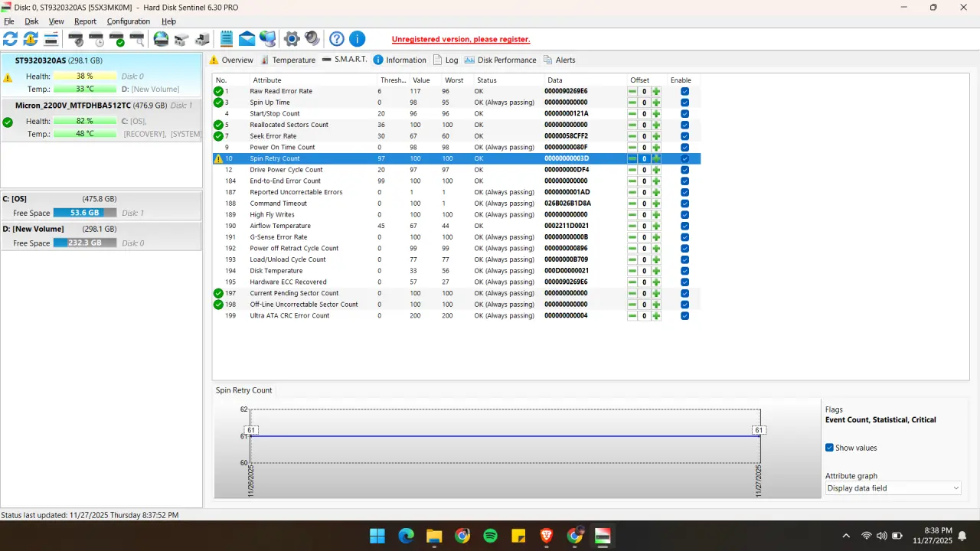Click the notification bell in the system tray

tap(962, 536)
